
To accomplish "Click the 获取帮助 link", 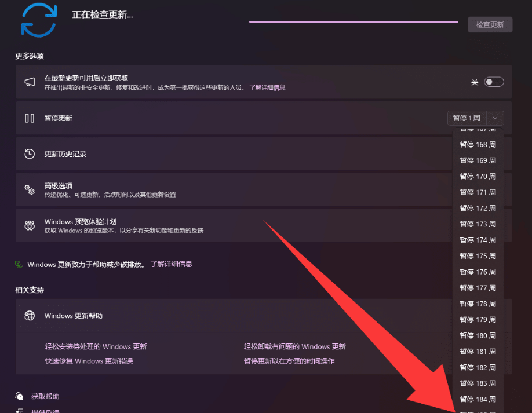I will click(45, 396).
